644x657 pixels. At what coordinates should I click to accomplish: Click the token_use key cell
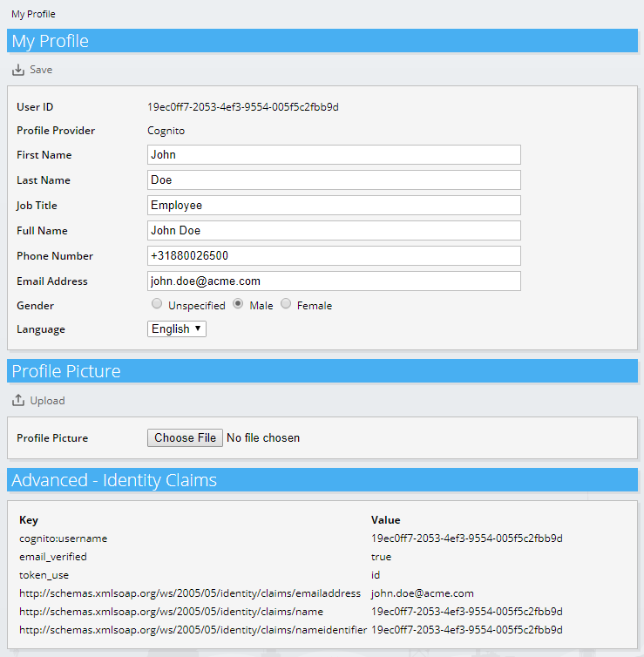(44, 575)
